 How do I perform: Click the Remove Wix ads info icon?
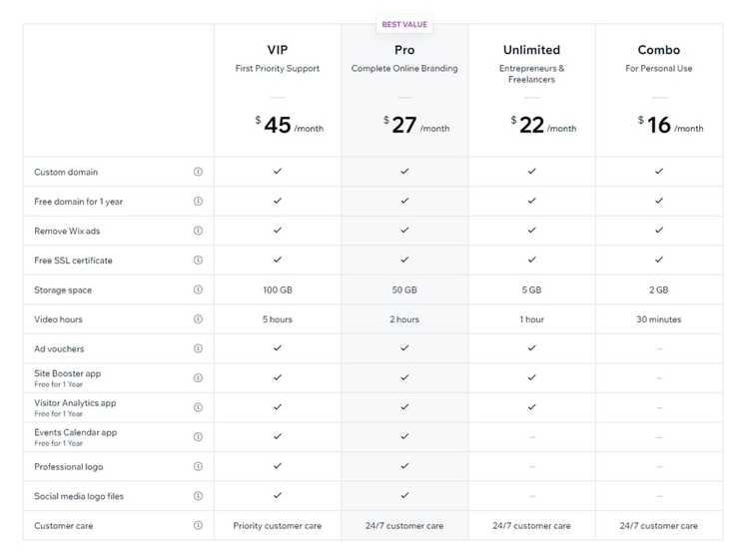tap(198, 231)
